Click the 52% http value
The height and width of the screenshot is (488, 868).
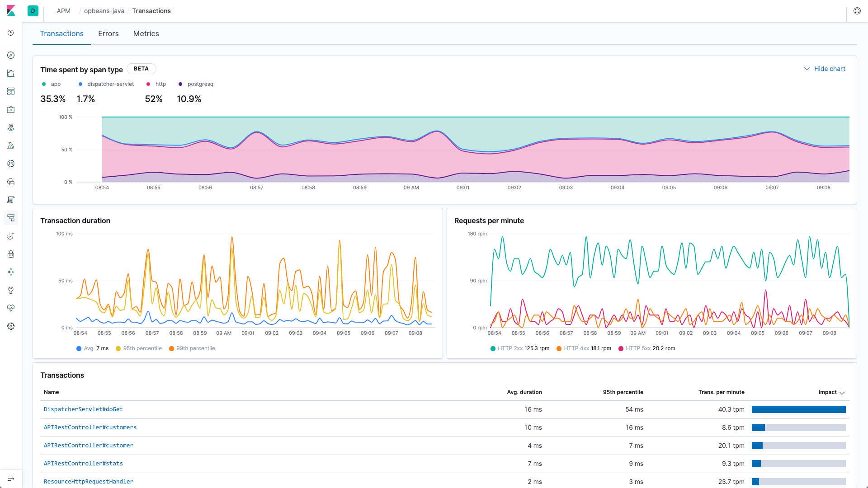(x=154, y=99)
